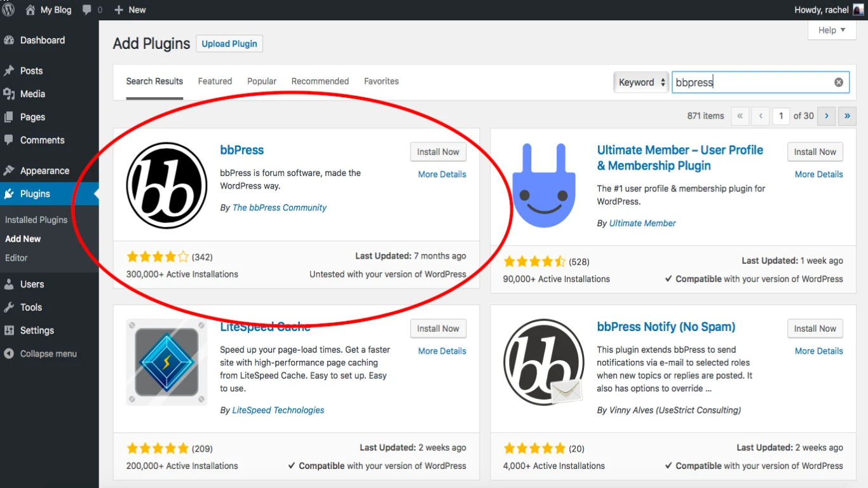Click Howdy, rachel account menu
This screenshot has width=868, height=488.
point(829,10)
